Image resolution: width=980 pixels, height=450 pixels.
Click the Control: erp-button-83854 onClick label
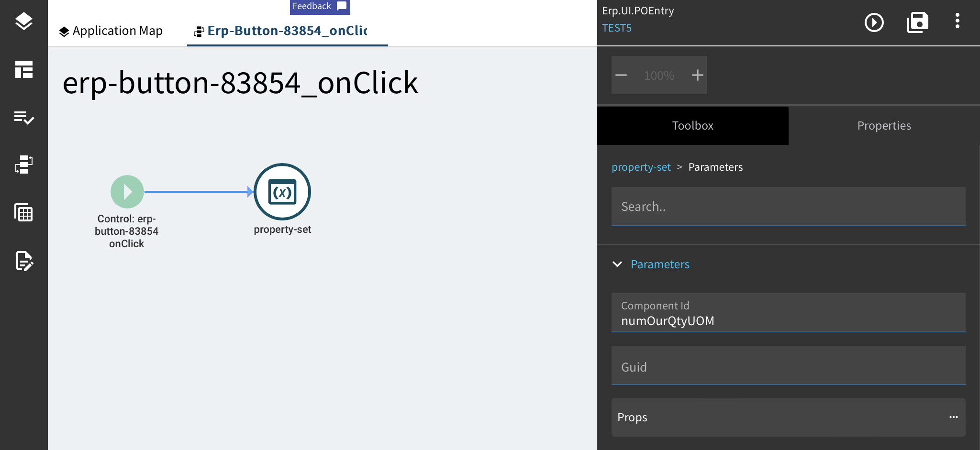127,231
